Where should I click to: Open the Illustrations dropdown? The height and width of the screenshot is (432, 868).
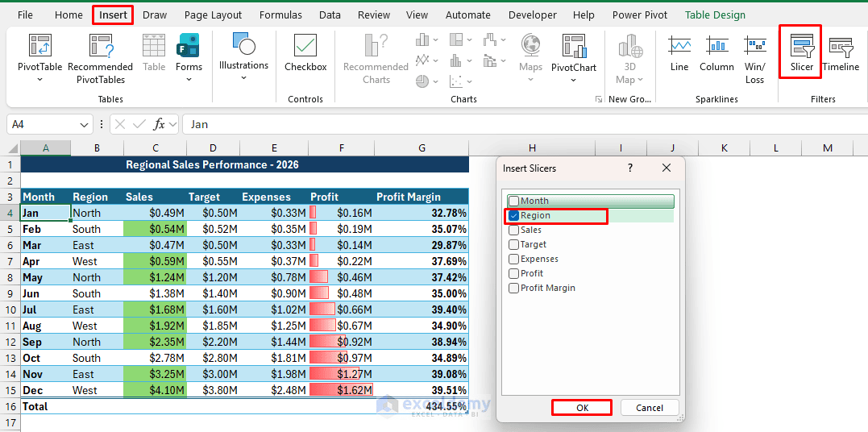pyautogui.click(x=243, y=78)
